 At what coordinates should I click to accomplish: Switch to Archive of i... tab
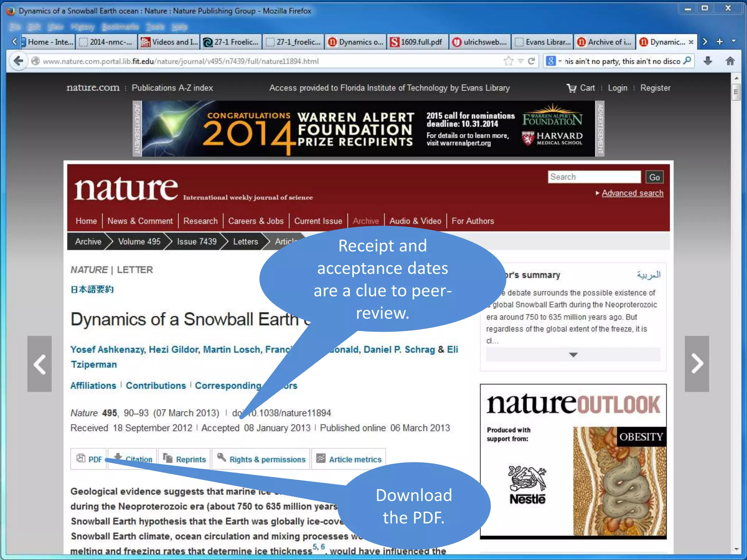(604, 42)
